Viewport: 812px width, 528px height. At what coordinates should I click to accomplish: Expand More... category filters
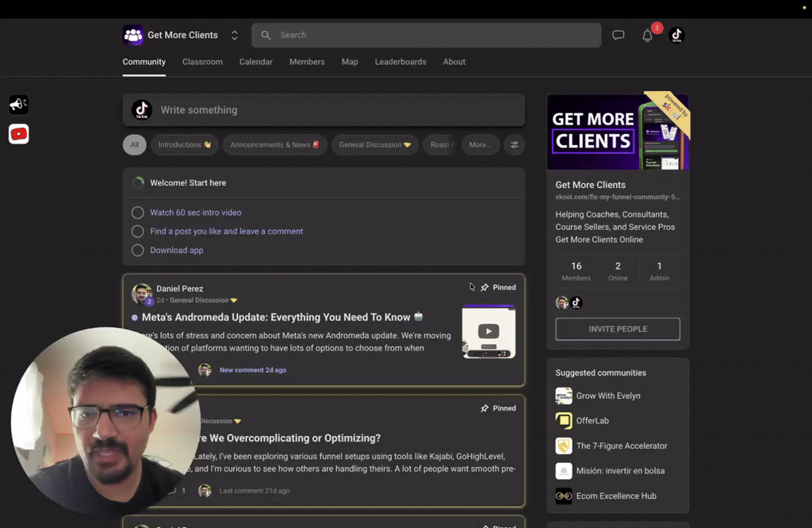(481, 145)
